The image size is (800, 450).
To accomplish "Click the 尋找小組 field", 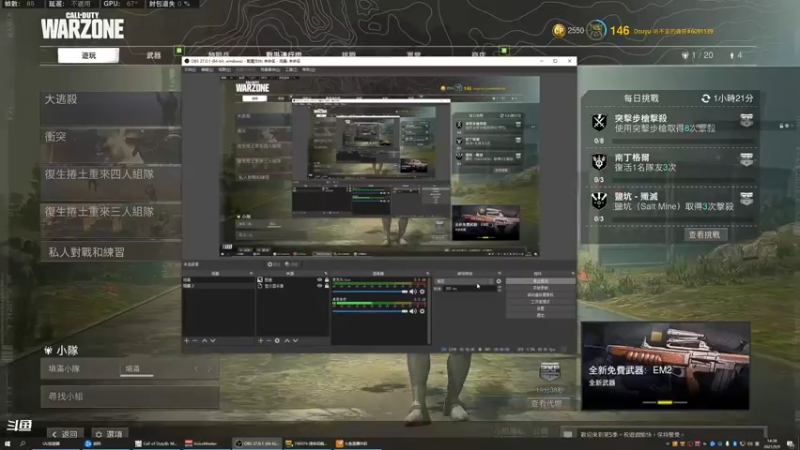I will (130, 396).
